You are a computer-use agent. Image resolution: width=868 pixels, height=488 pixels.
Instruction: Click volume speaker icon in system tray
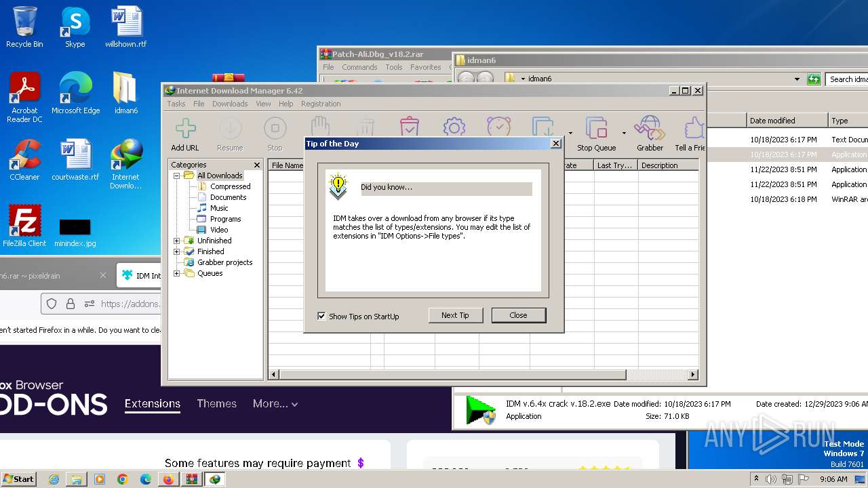tap(770, 479)
